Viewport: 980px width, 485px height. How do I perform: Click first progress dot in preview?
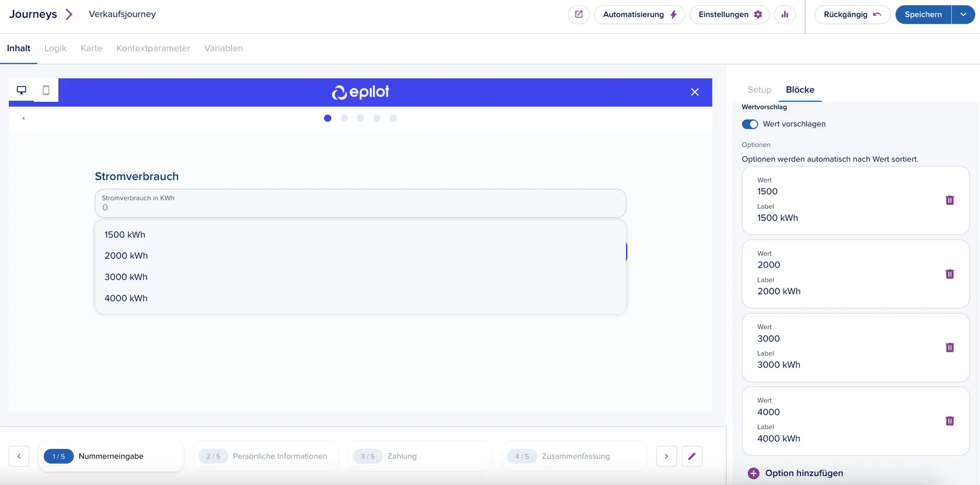[328, 118]
